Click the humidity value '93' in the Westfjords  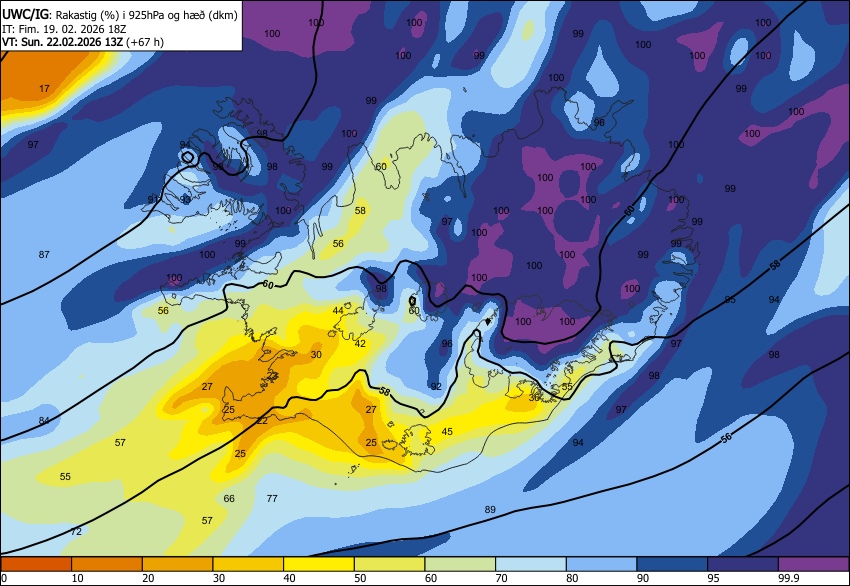pos(185,199)
